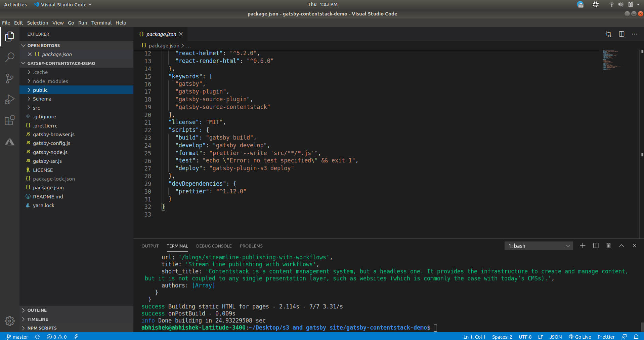Open the Terminal menu

click(x=101, y=23)
